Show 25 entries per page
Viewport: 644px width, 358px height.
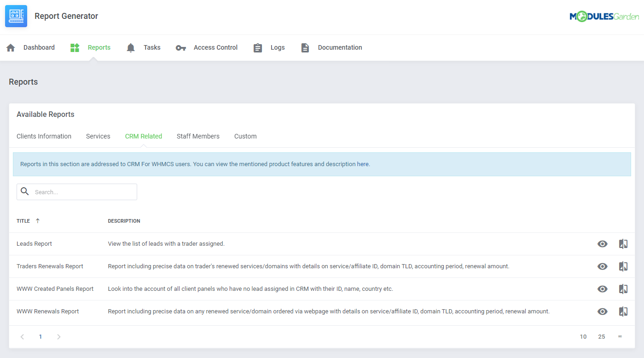point(602,337)
